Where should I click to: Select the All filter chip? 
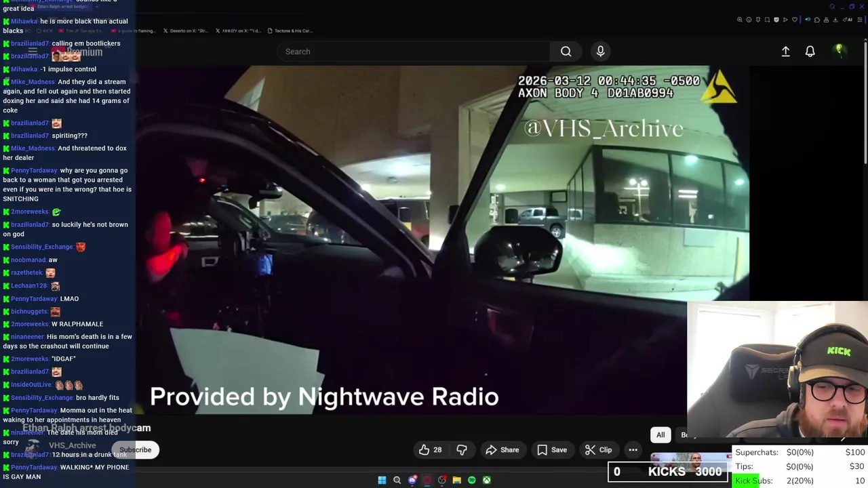pos(660,435)
